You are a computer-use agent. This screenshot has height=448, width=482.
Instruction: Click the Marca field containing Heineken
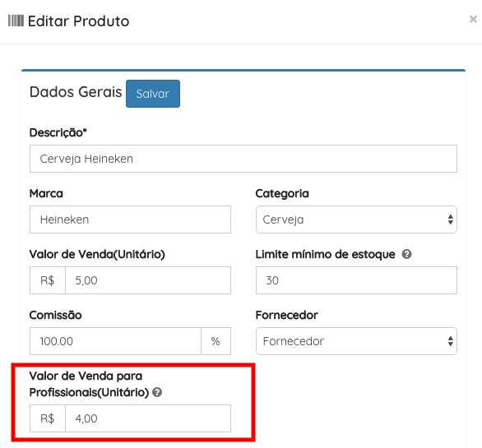130,219
